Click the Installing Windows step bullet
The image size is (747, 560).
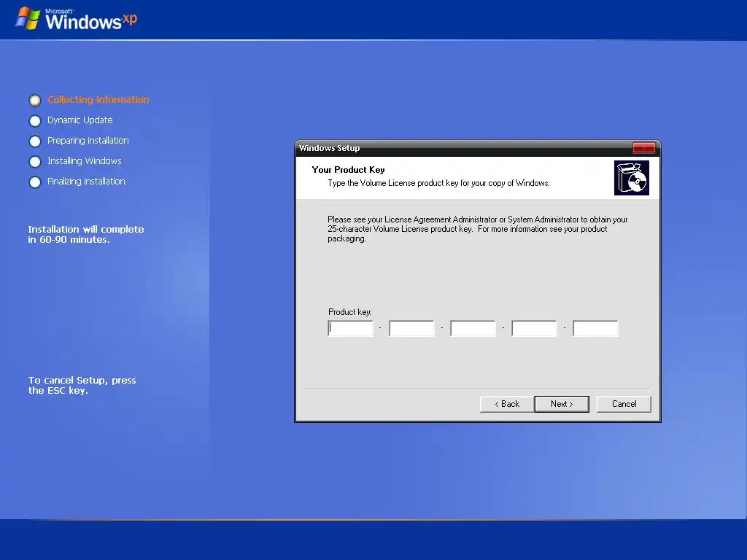coord(35,162)
